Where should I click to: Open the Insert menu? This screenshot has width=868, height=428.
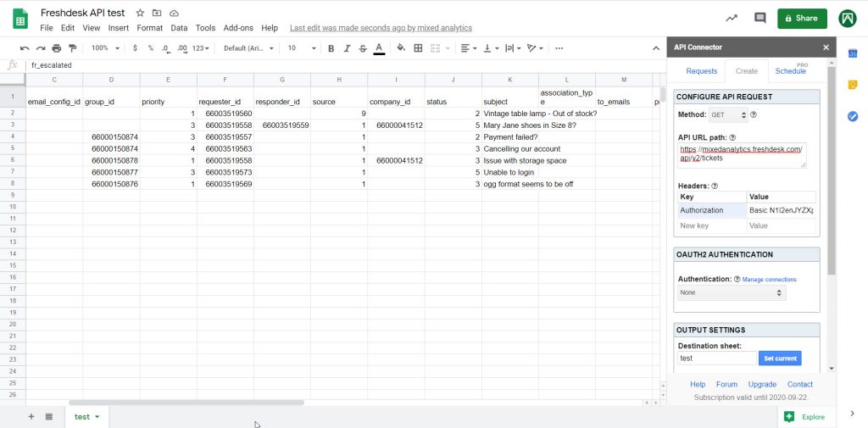pyautogui.click(x=119, y=28)
